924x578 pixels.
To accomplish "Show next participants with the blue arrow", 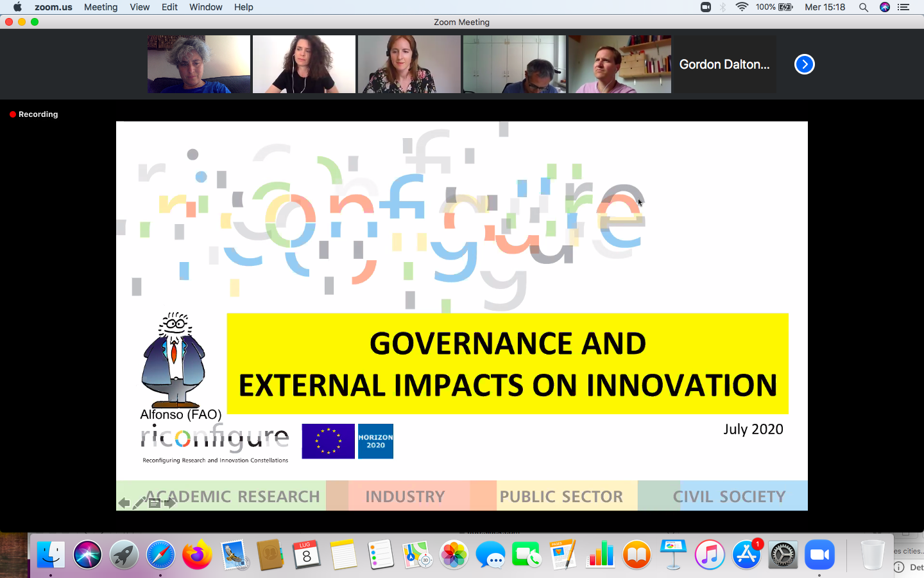I will coord(804,64).
